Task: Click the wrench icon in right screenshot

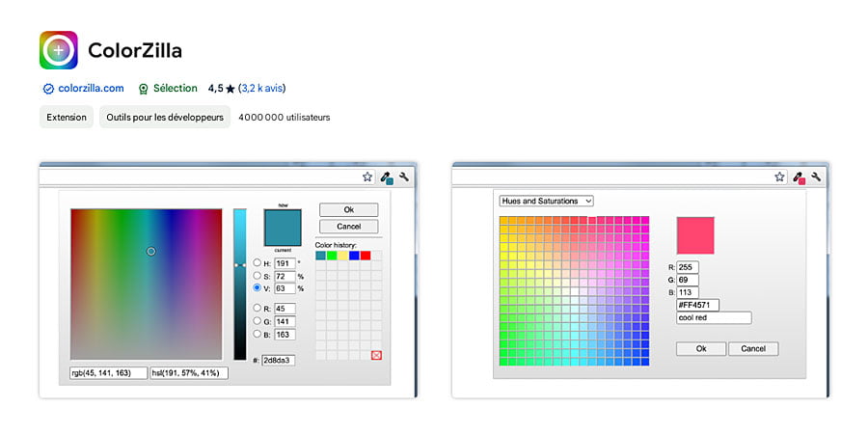Action: tap(817, 177)
